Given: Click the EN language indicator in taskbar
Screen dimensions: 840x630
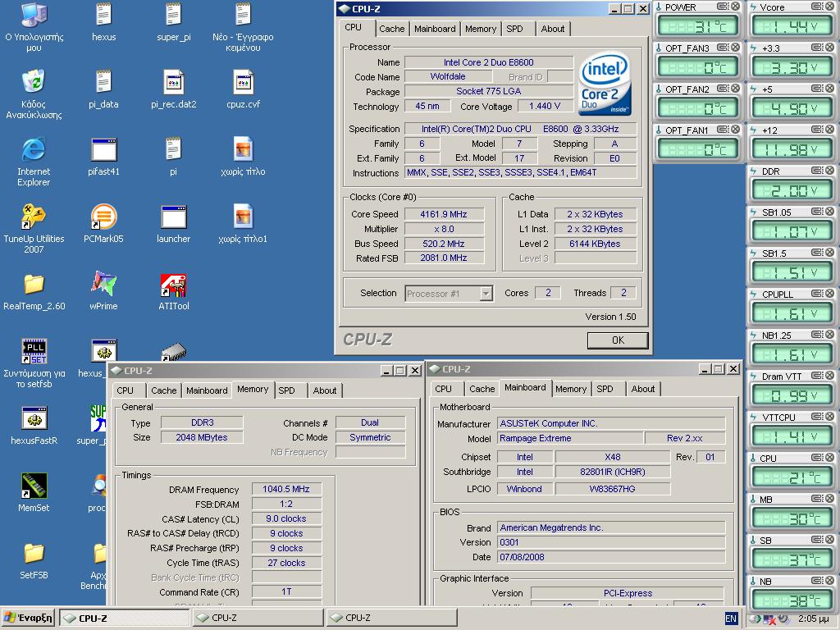Looking at the screenshot, I should pos(731,619).
